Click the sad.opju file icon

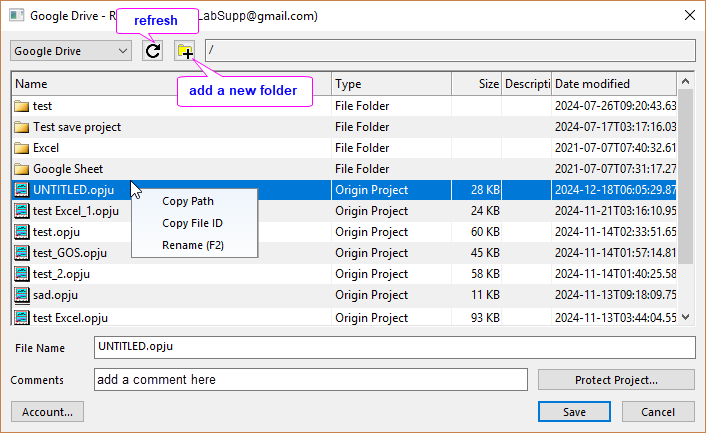coord(21,295)
